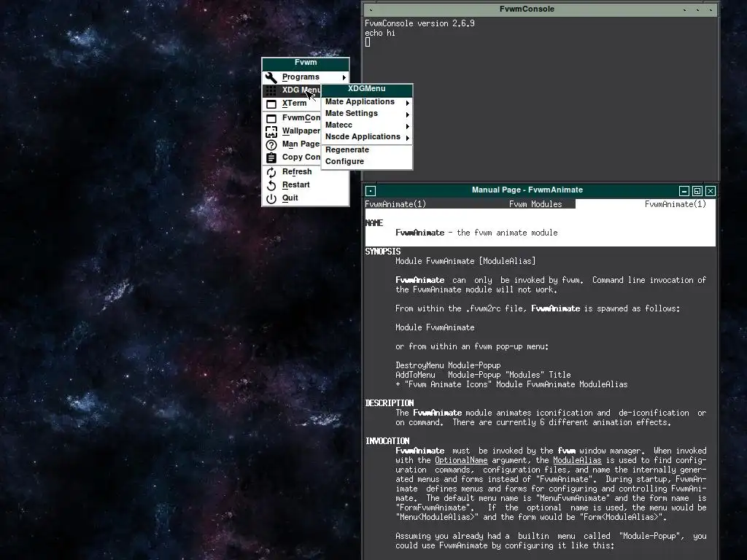Maximize the Manual Page window
Viewport: 747px width, 560px height.
click(x=697, y=191)
